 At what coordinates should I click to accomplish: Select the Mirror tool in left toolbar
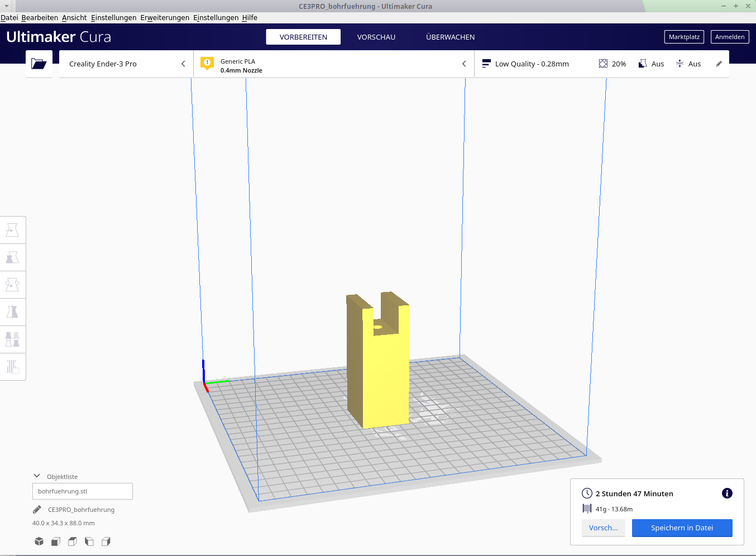[x=12, y=312]
